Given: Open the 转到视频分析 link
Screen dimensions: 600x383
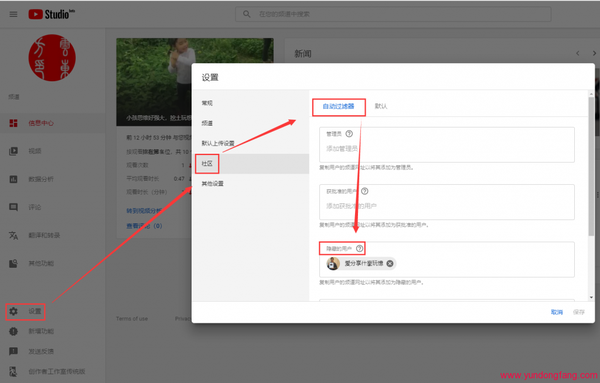Looking at the screenshot, I should click(x=144, y=211).
